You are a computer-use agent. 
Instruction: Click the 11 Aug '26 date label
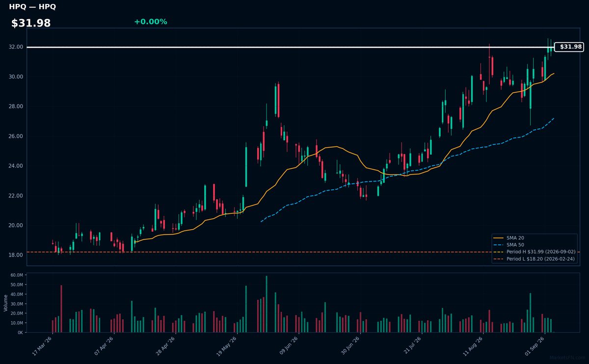[x=473, y=345]
